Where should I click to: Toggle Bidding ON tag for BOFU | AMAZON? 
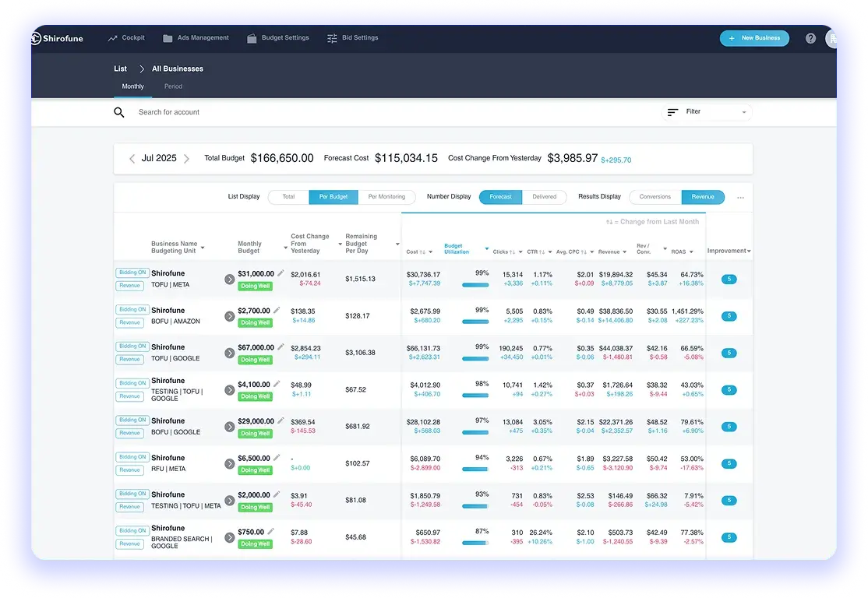(132, 310)
